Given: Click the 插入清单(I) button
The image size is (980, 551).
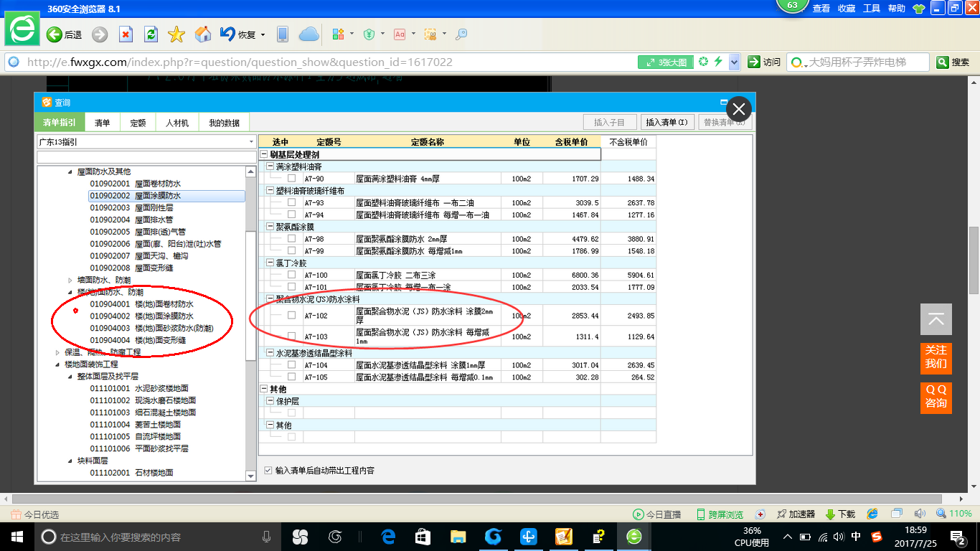Looking at the screenshot, I should (x=666, y=122).
